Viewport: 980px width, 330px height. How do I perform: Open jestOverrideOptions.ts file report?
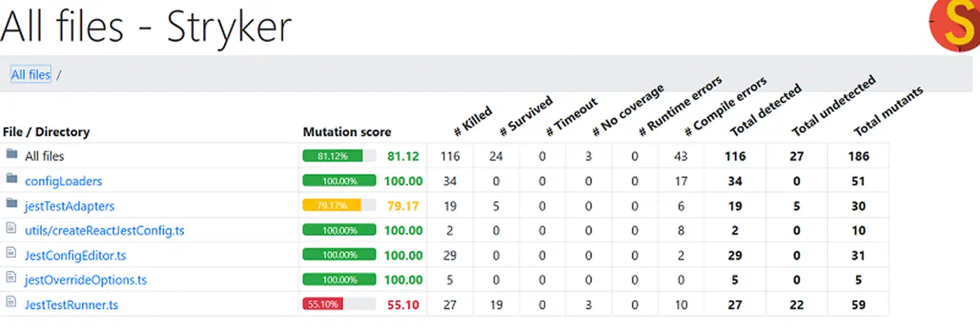coord(86,280)
